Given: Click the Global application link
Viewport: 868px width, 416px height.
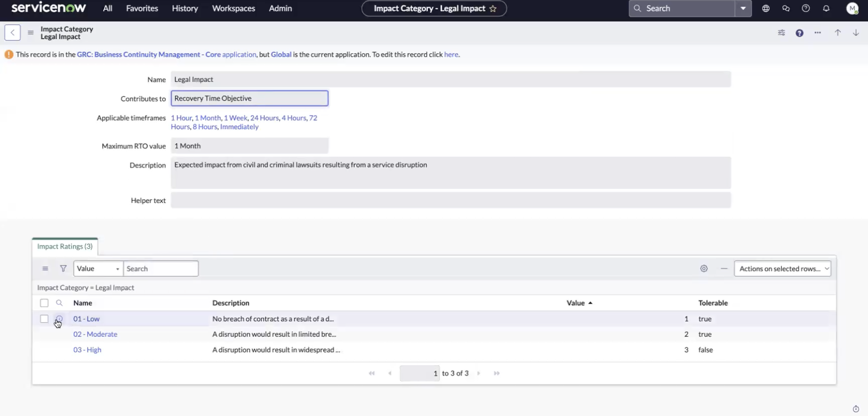Looking at the screenshot, I should [281, 54].
